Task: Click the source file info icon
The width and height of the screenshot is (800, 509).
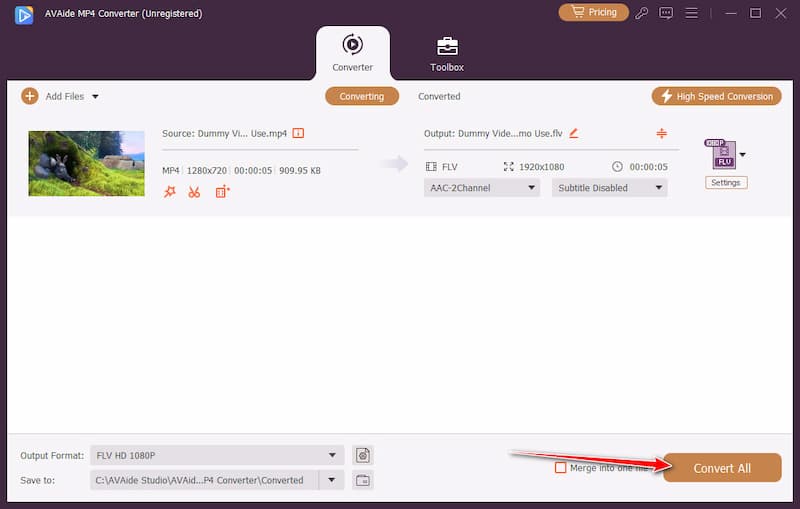Action: [298, 133]
